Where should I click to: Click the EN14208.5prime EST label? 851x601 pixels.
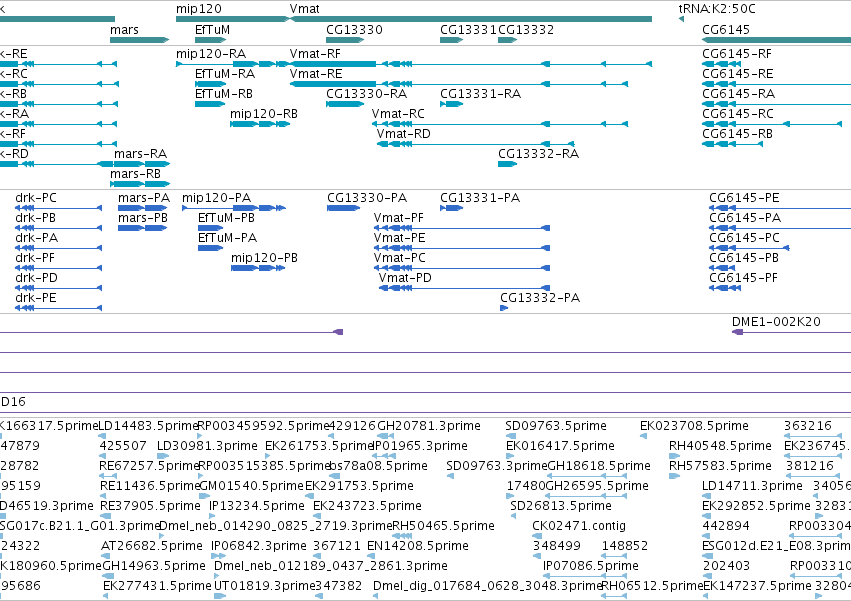(418, 546)
